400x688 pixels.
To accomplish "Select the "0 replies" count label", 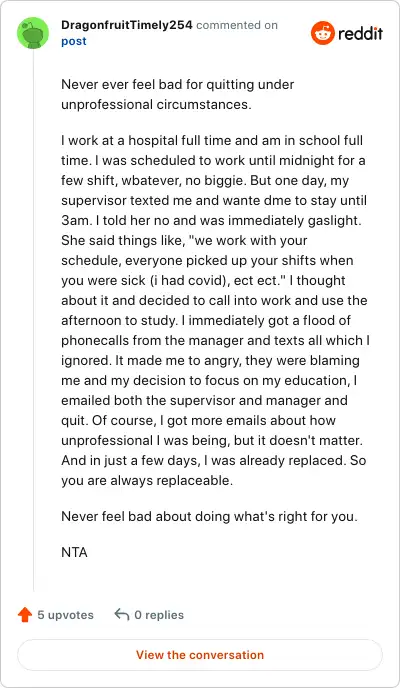I will 159,615.
